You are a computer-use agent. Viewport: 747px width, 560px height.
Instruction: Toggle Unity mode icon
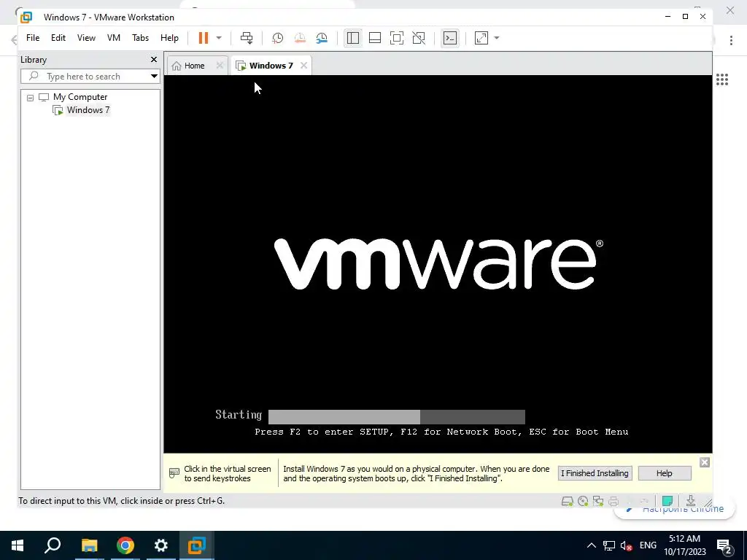(419, 38)
